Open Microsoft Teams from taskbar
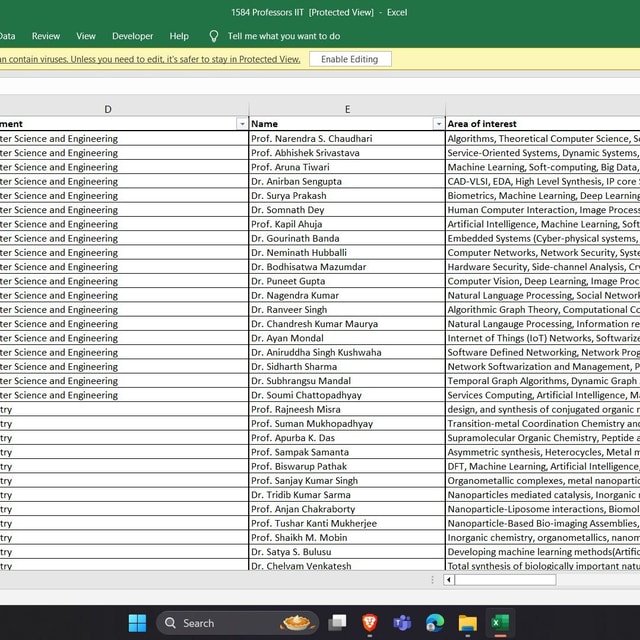This screenshot has width=640, height=640. pos(402,623)
